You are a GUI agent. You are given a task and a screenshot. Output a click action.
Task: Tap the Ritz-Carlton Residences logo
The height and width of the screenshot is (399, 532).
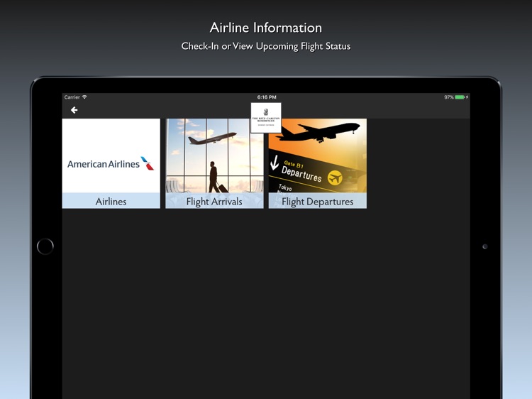point(266,117)
